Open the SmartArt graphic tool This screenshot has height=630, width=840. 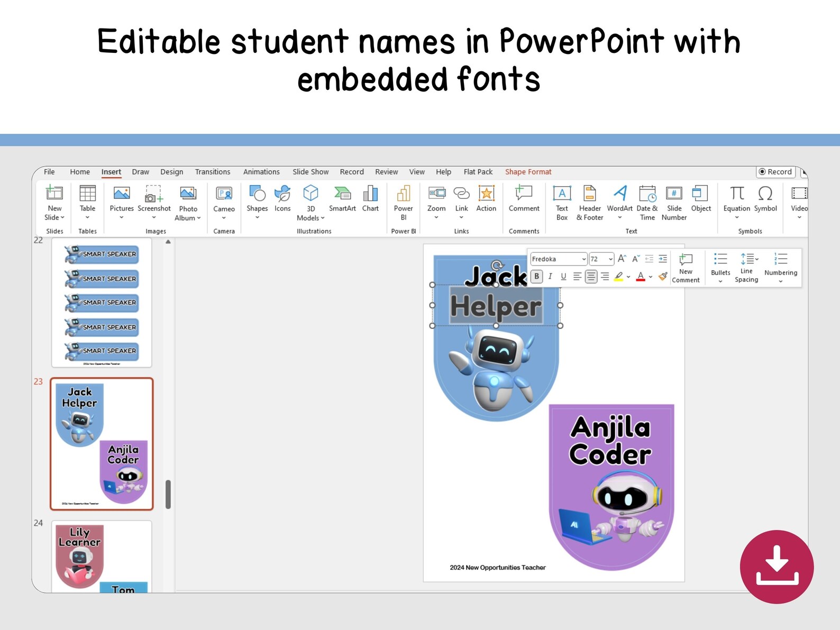pos(342,199)
